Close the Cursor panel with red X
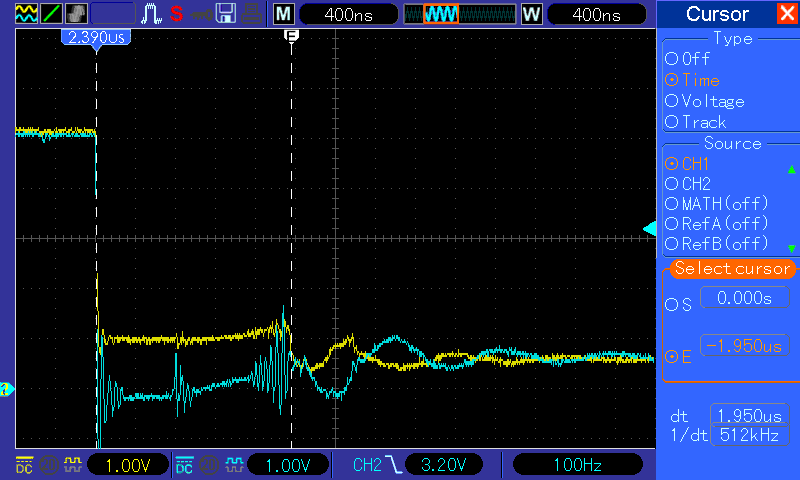 pyautogui.click(x=787, y=14)
